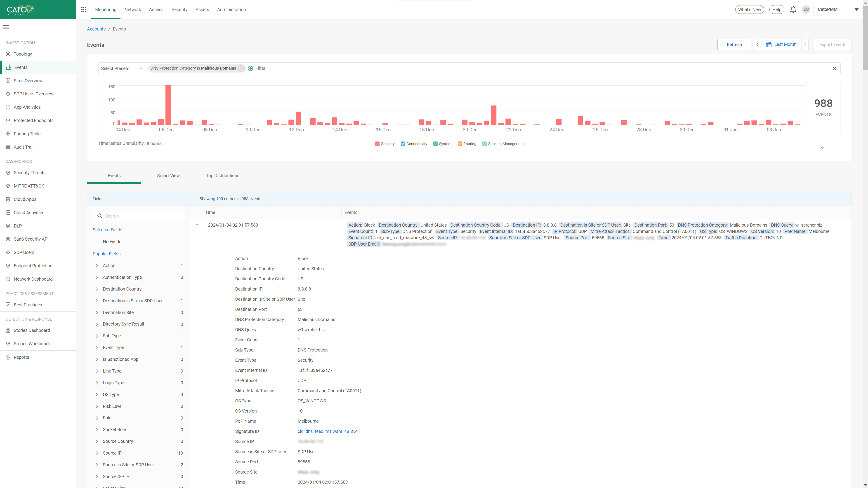The width and height of the screenshot is (868, 488).
Task: Remove the Malicious Domains filter chip
Action: click(241, 68)
